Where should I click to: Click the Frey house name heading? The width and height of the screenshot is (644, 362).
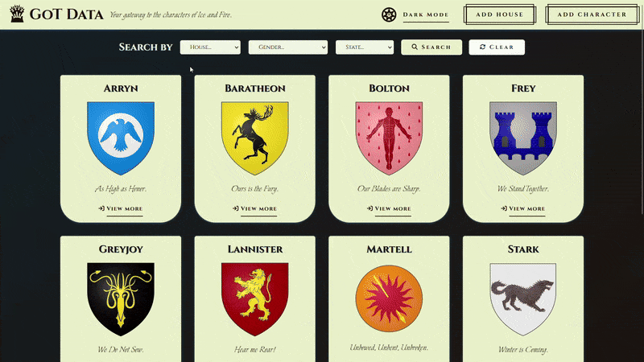(x=523, y=88)
